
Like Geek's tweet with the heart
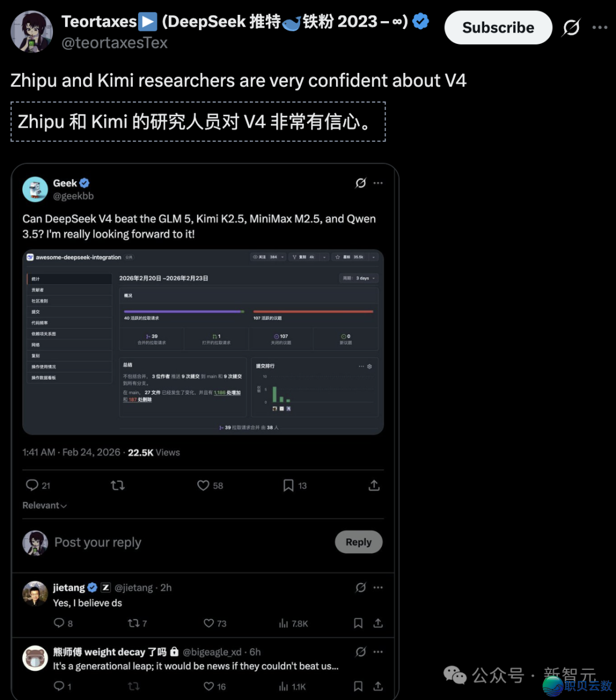pyautogui.click(x=203, y=485)
